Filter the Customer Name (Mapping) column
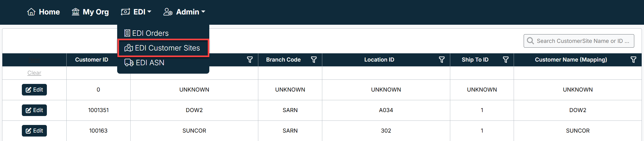The width and height of the screenshot is (644, 141). click(x=633, y=60)
